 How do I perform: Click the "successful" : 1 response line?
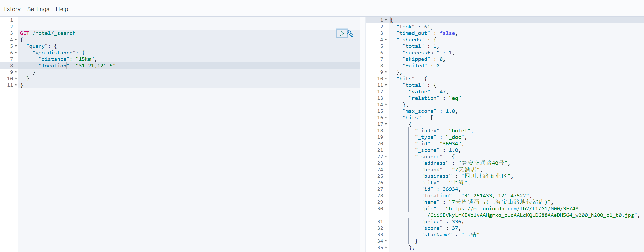[428, 53]
